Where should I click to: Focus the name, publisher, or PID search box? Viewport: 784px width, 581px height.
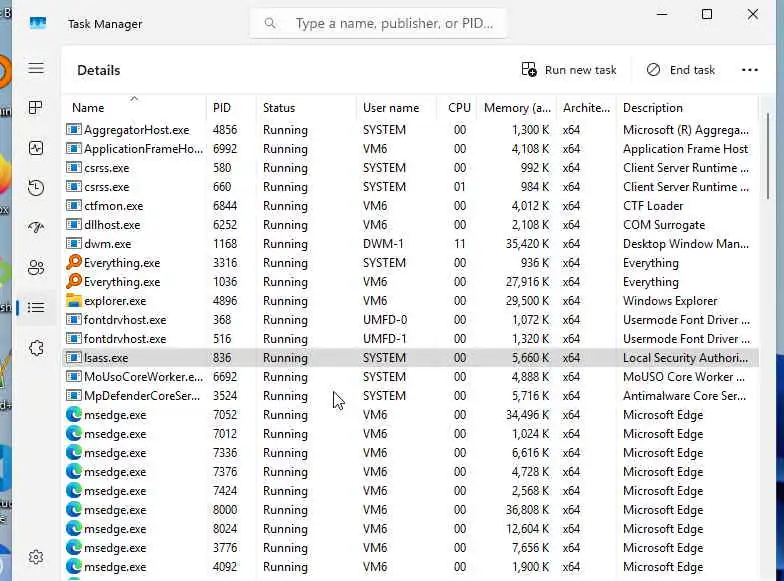[x=378, y=24]
